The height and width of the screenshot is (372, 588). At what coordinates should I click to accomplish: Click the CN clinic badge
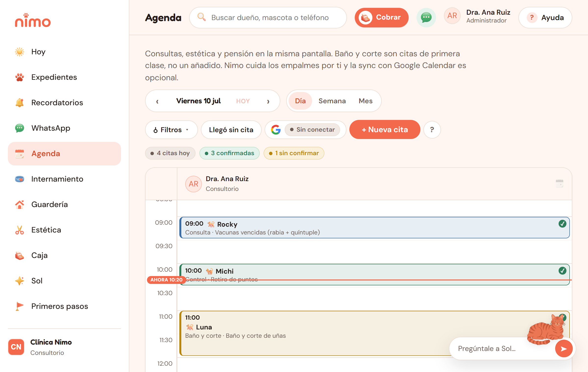coord(16,347)
